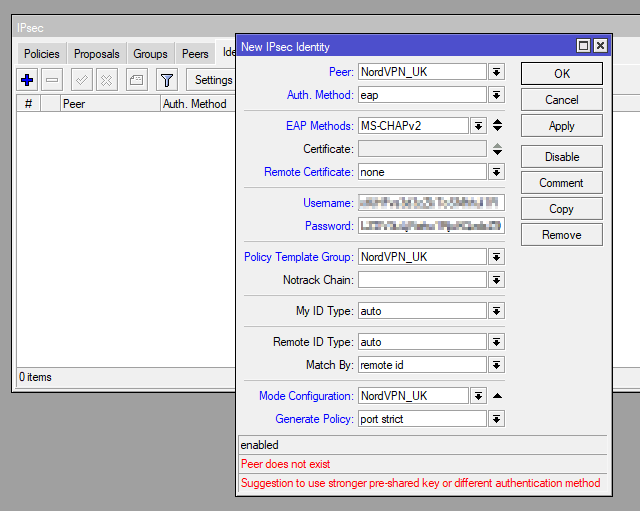Click the Peer input field
Viewport: 640px width, 511px height.
[422, 72]
